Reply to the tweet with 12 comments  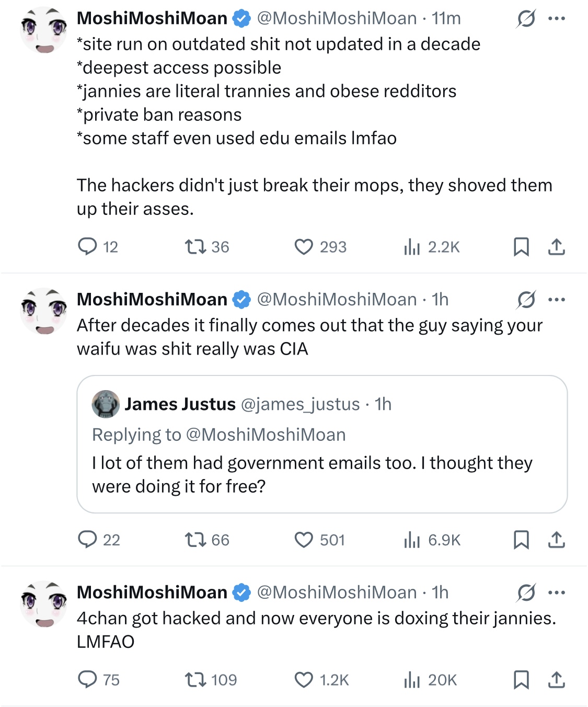[88, 246]
